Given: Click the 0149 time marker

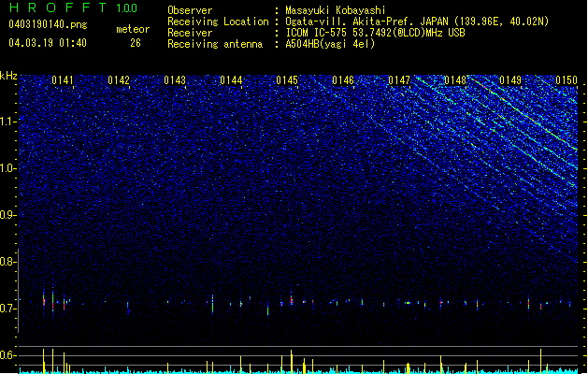Looking at the screenshot, I should click(x=510, y=80).
